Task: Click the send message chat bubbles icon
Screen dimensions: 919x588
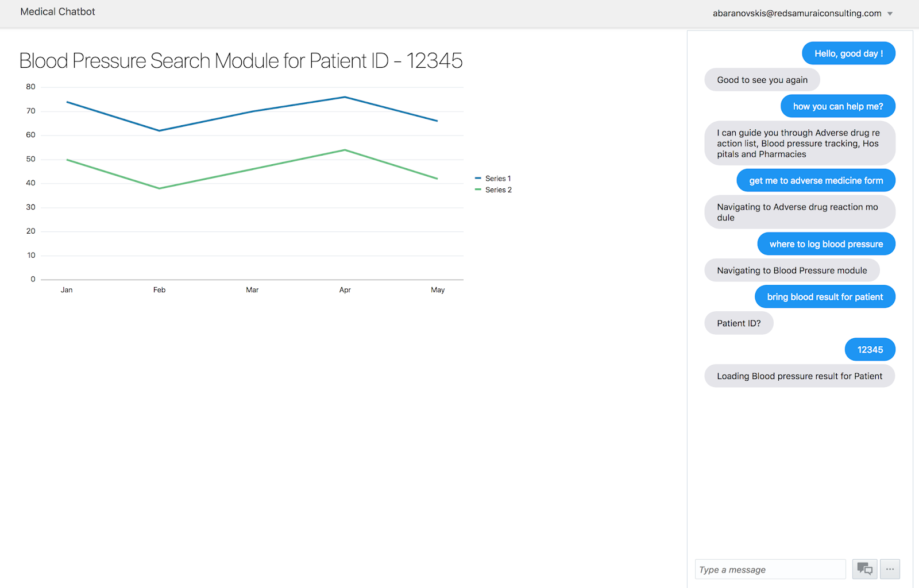Action: 864,569
